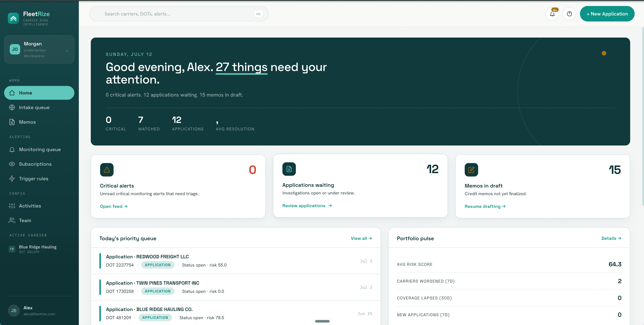
Task: Click the Subscriptions eye icon
Action: (x=12, y=164)
